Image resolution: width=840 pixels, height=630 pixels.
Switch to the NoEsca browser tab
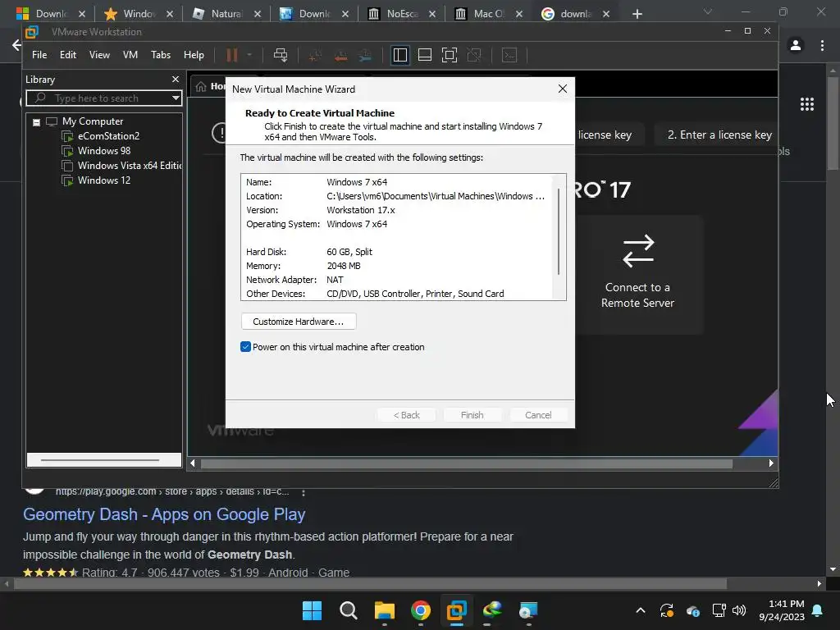402,14
